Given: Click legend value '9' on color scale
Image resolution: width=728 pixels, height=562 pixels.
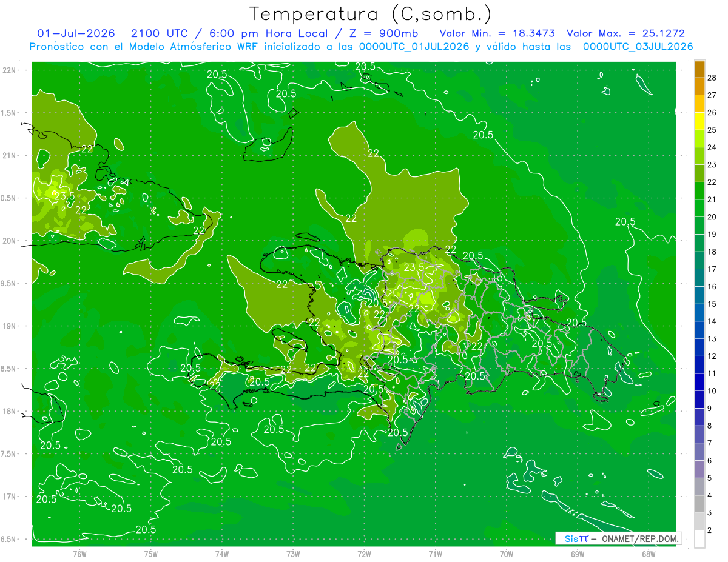Looking at the screenshot, I should [x=710, y=408].
